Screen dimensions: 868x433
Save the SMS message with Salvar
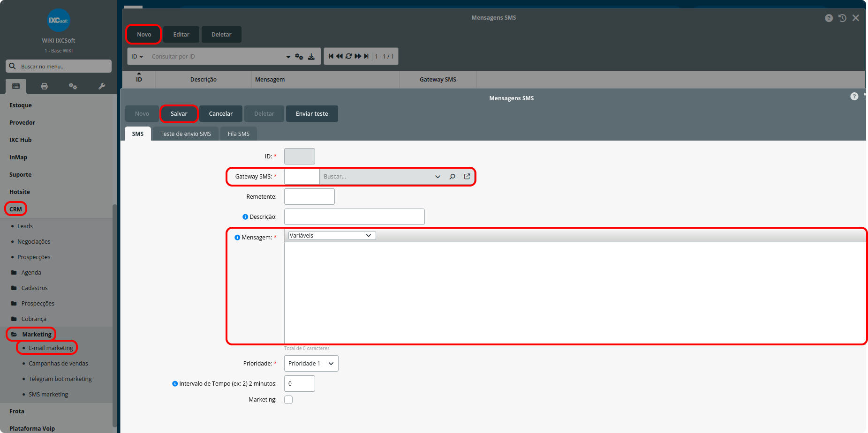[179, 114]
